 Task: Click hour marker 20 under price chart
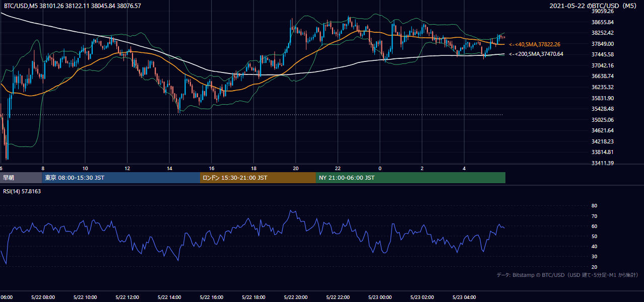coord(295,169)
